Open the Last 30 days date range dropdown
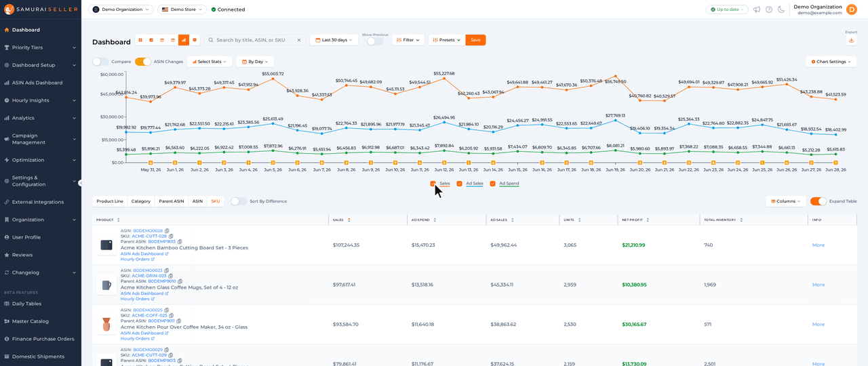This screenshot has height=366, width=868. pos(334,40)
